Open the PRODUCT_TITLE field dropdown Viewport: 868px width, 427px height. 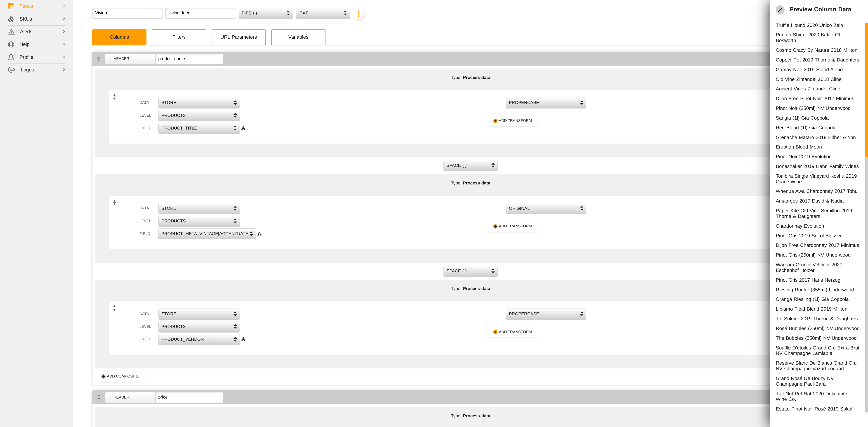[199, 128]
